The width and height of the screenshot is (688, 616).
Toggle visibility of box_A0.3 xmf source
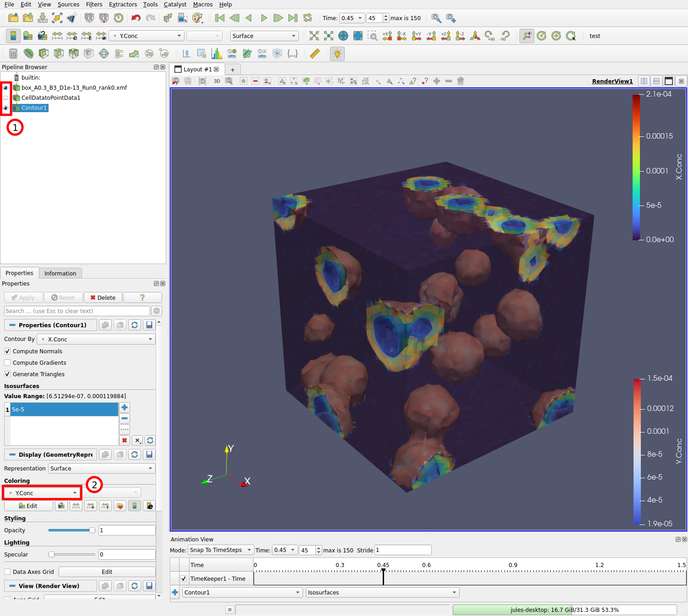(x=5, y=87)
